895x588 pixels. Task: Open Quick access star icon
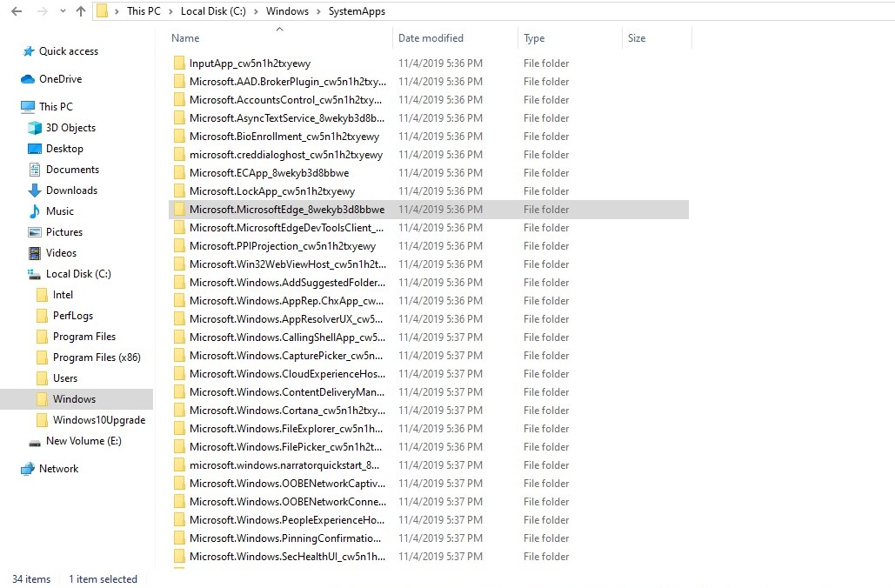pyautogui.click(x=28, y=51)
